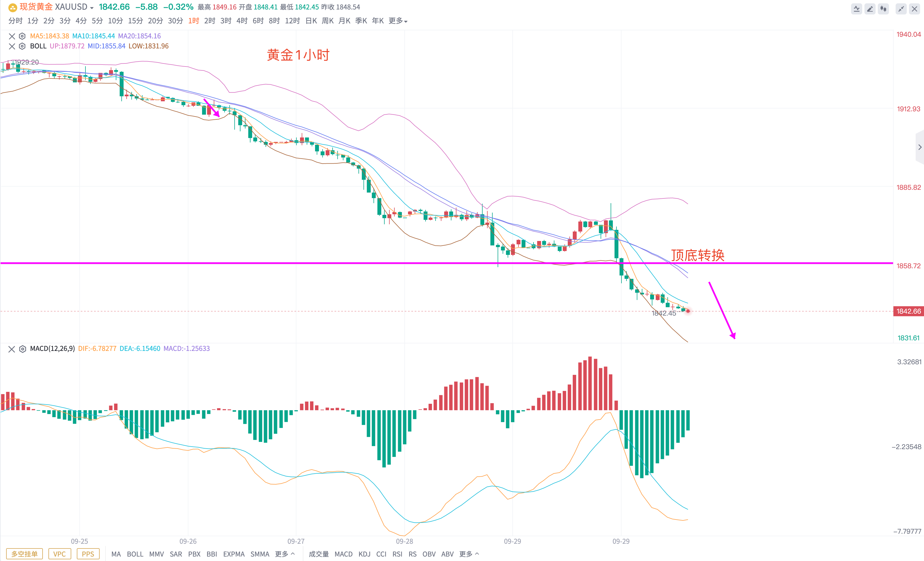This screenshot has width=924, height=561.
Task: Expand the 更多 timeframe dropdown
Action: pos(398,21)
